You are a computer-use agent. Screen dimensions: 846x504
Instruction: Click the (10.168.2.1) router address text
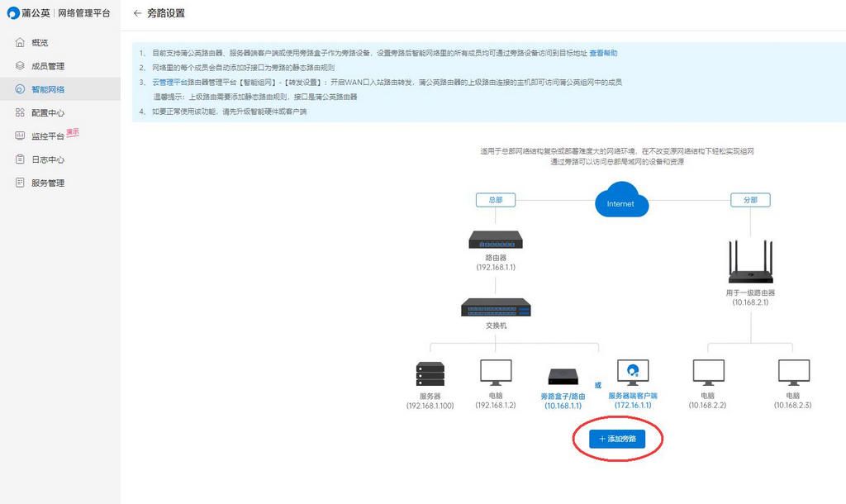tap(750, 302)
